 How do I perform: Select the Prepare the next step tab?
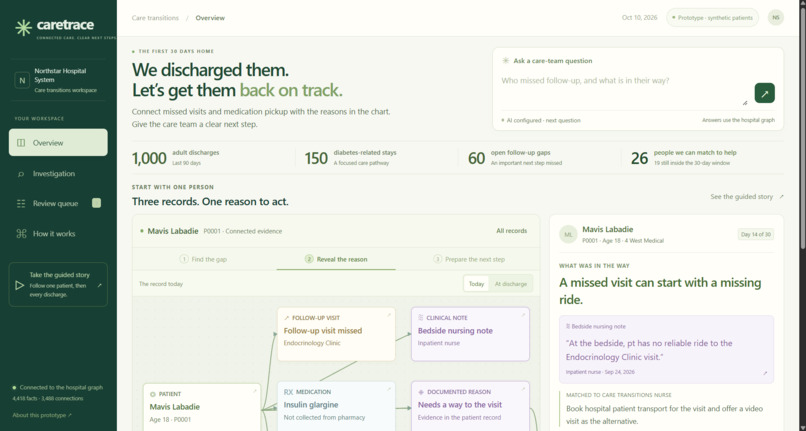tap(469, 259)
